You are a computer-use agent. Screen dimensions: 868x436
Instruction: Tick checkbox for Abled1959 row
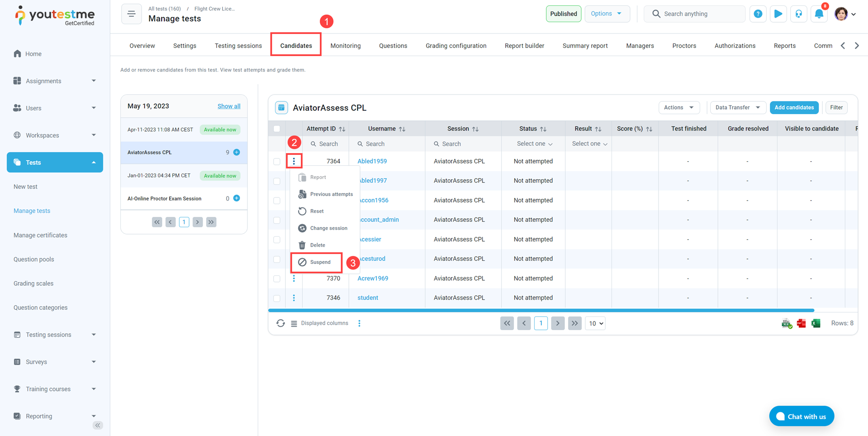pos(277,161)
